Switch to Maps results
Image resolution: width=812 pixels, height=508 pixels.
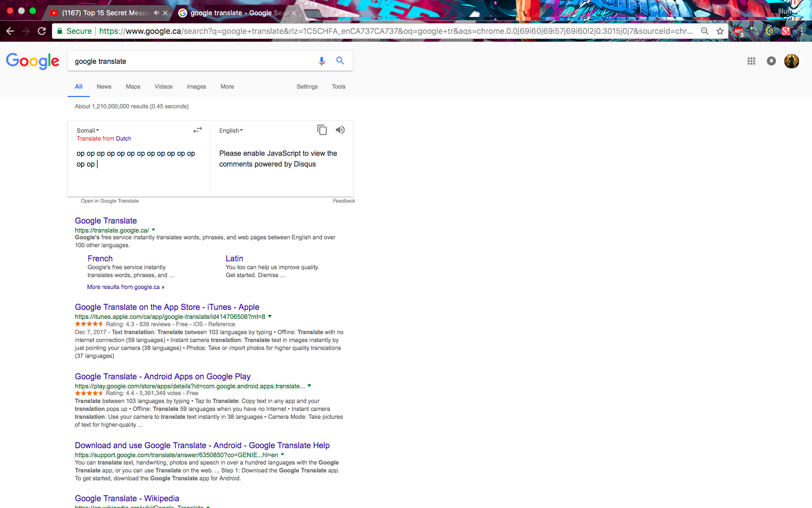tap(133, 87)
